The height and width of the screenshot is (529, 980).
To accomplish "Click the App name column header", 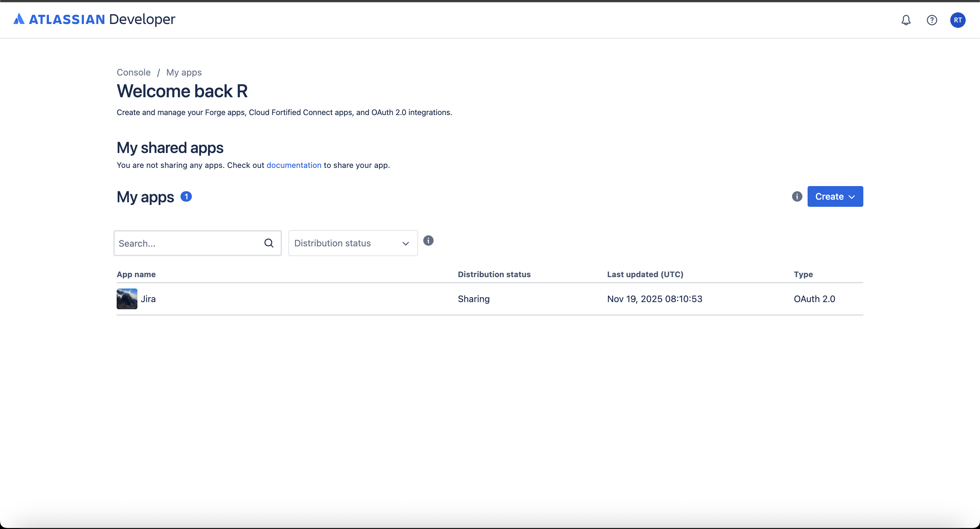I will coord(136,275).
